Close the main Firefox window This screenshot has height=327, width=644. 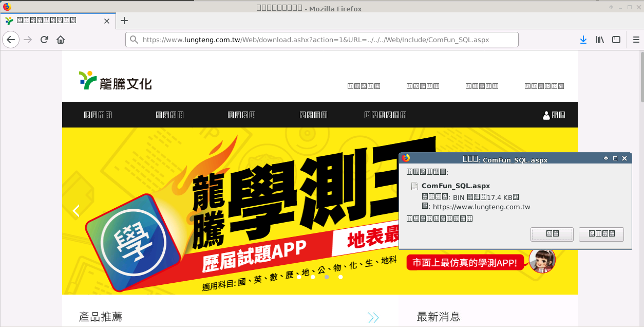(638, 7)
